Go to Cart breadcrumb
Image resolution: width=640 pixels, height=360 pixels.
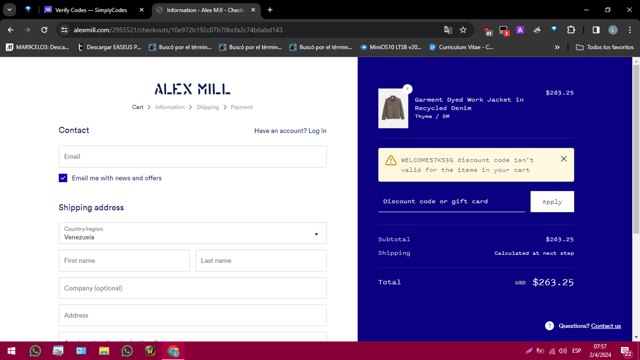pos(138,107)
